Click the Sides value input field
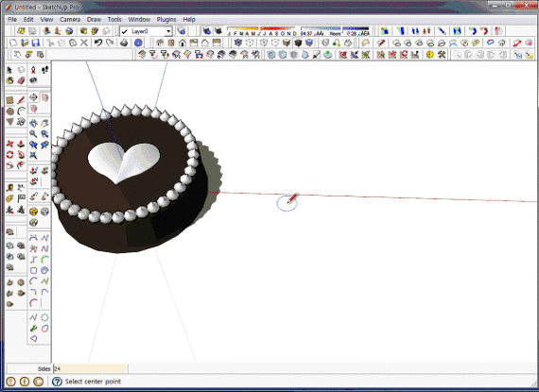539x392 pixels. [x=90, y=368]
